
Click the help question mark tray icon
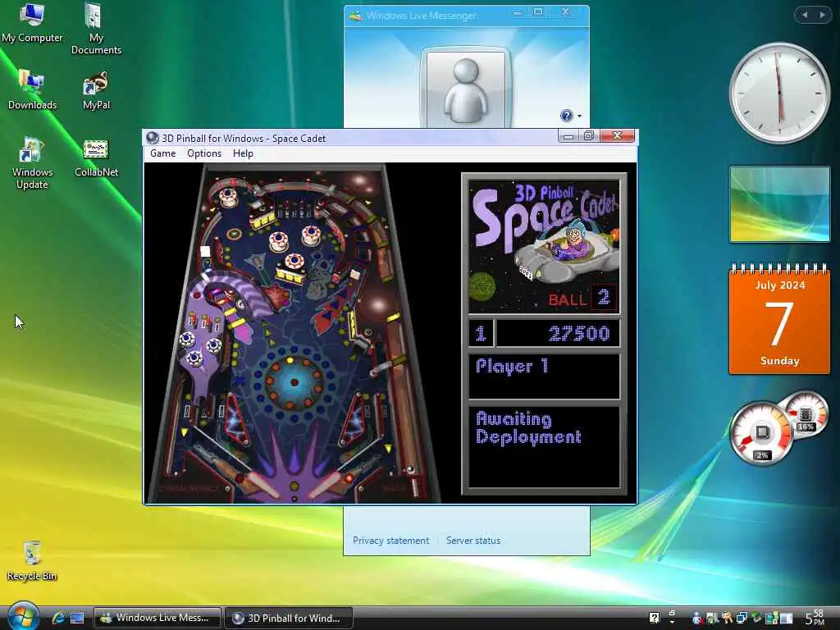(654, 618)
